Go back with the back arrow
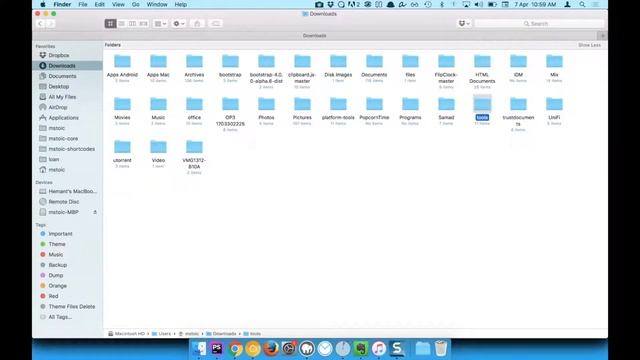Image resolution: width=640 pixels, height=360 pixels. [x=40, y=24]
